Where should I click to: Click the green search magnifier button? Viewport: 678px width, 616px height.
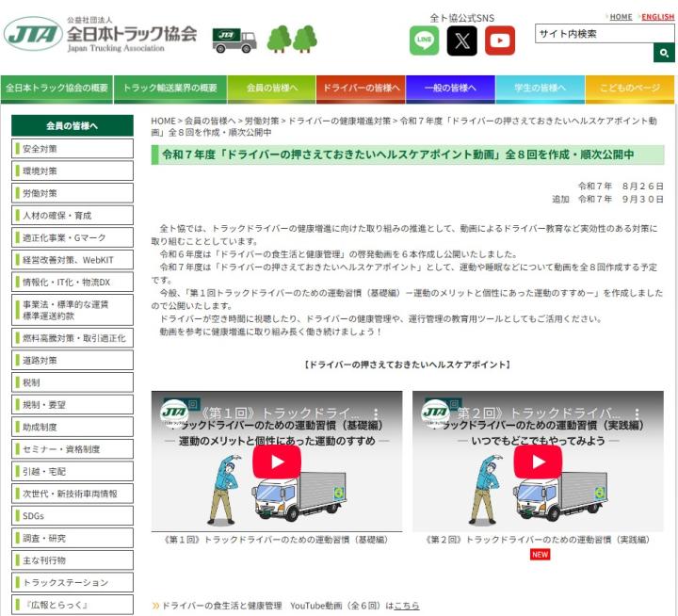tap(664, 54)
